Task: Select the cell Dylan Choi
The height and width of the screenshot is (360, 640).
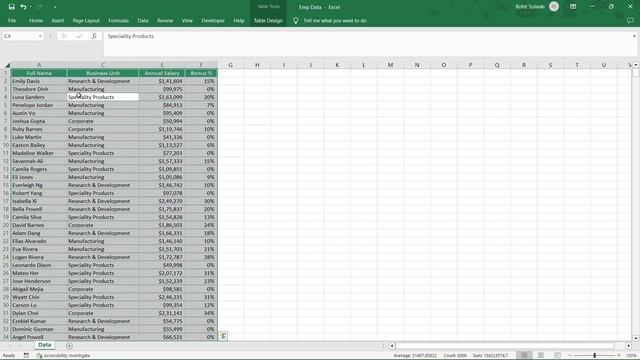Action: 39,313
